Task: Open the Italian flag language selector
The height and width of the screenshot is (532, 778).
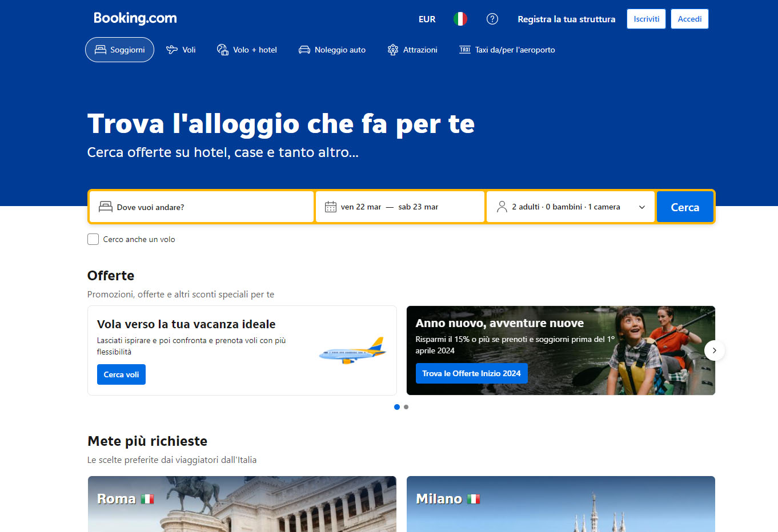Action: (460, 19)
